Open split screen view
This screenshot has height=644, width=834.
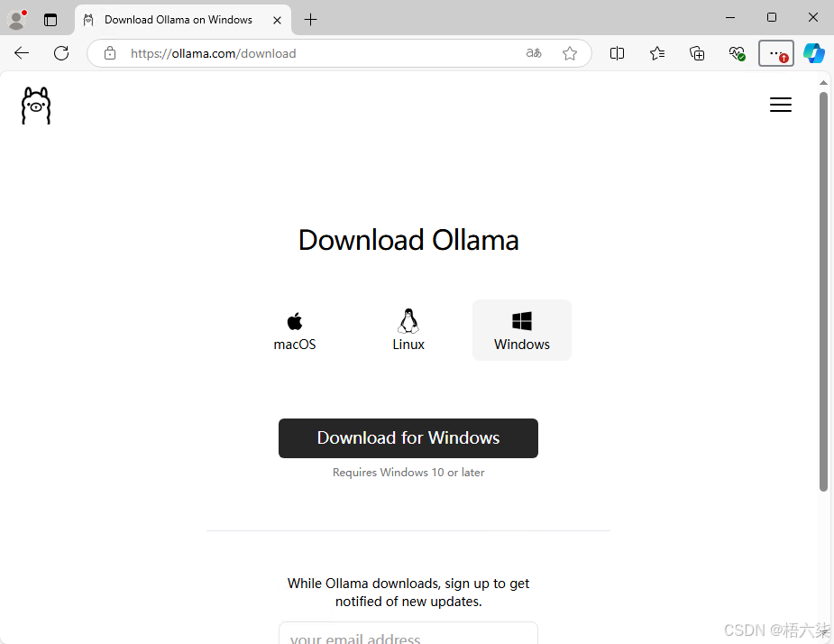tap(617, 53)
